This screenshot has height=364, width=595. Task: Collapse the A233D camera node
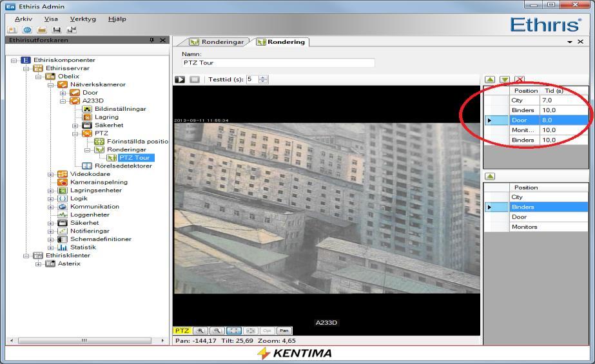pyautogui.click(x=63, y=101)
